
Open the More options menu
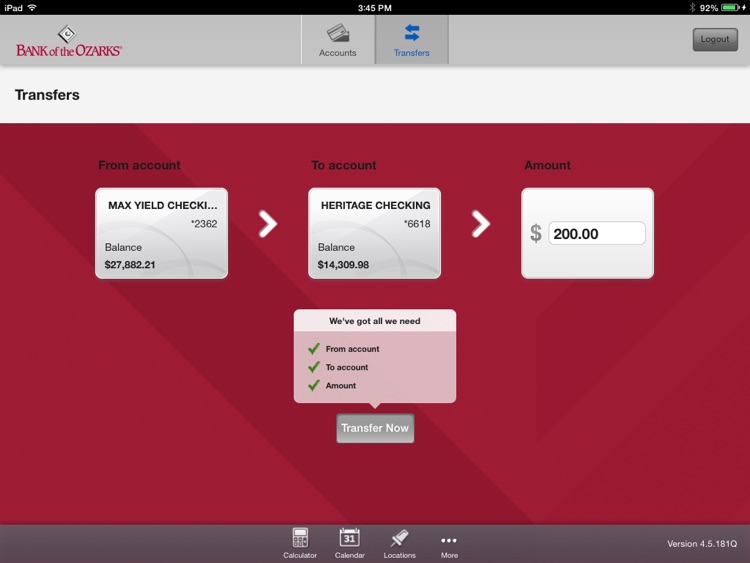(x=449, y=545)
